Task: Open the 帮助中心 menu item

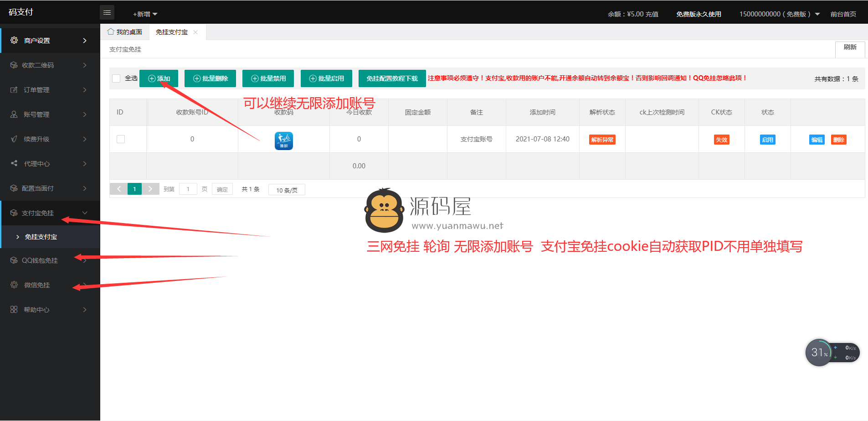Action: [x=50, y=310]
